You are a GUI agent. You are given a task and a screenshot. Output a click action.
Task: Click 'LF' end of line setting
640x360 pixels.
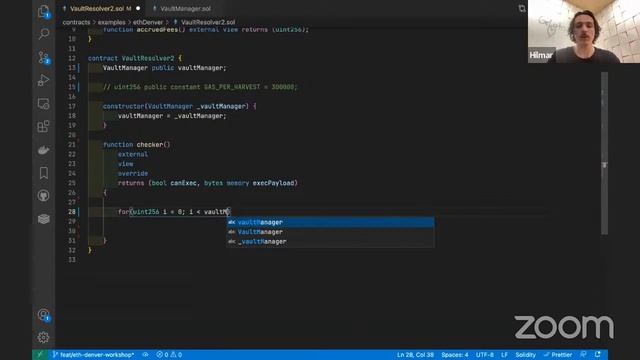click(504, 355)
